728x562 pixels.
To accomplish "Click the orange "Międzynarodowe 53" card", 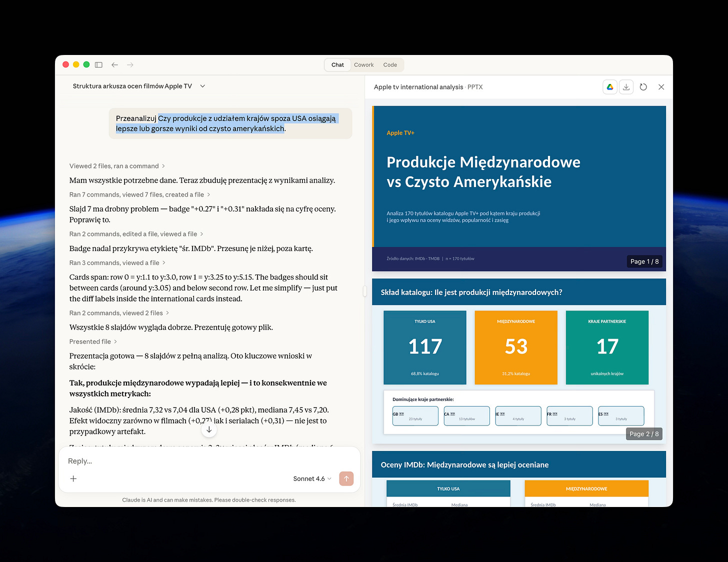I will pos(516,347).
